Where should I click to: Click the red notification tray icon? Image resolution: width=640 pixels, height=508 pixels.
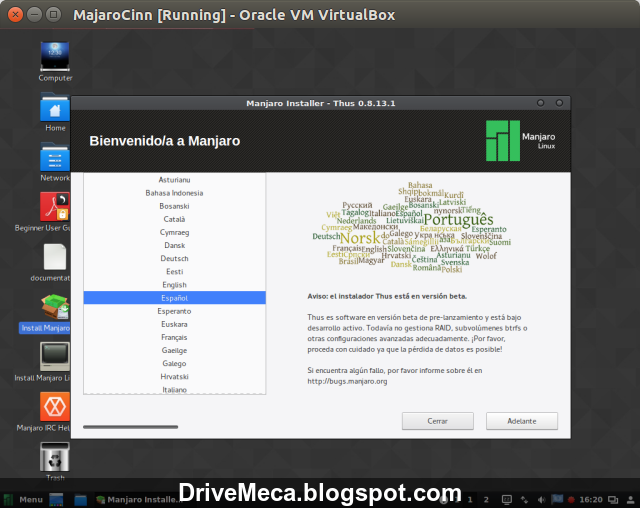[571, 499]
